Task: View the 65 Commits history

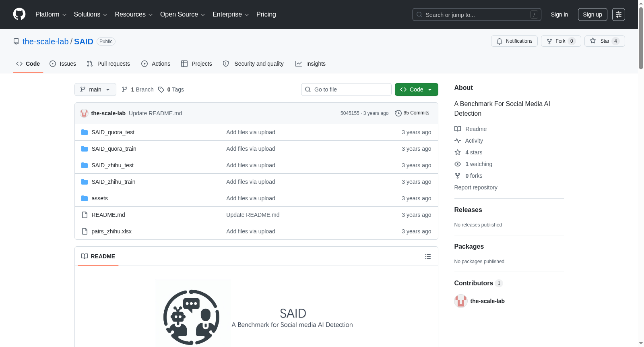Action: tap(412, 113)
